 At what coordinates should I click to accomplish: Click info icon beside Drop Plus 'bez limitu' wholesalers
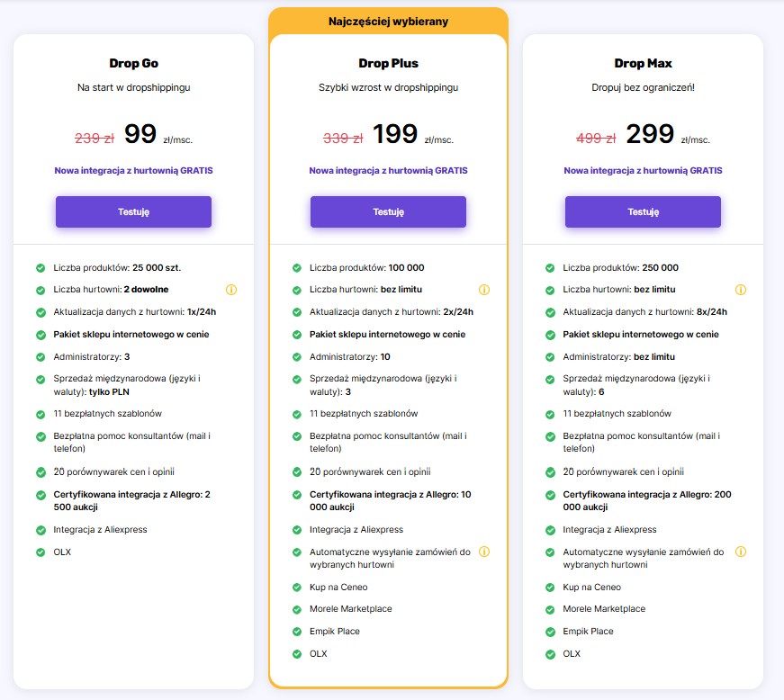pyautogui.click(x=484, y=290)
